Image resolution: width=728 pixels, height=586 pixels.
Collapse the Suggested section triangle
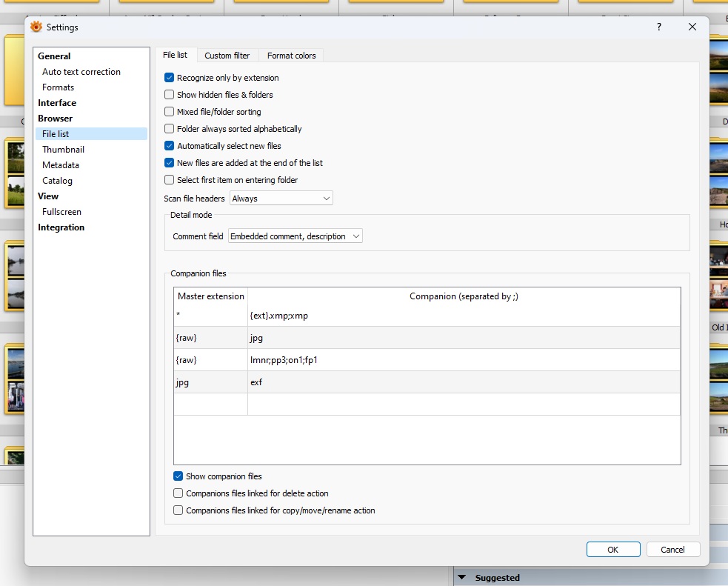[463, 578]
